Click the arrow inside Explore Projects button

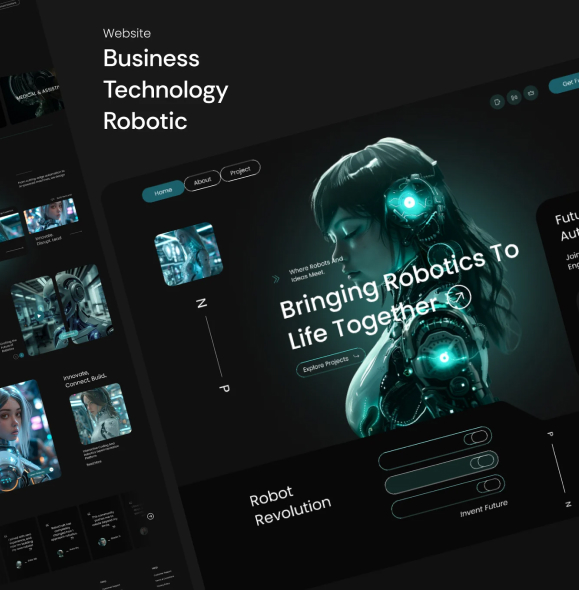point(356,355)
